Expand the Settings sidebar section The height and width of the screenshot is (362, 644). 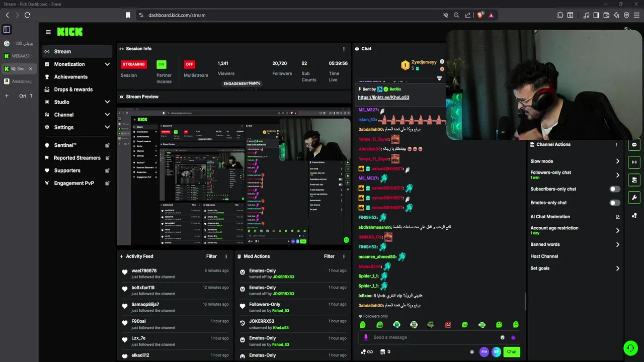pos(77,127)
